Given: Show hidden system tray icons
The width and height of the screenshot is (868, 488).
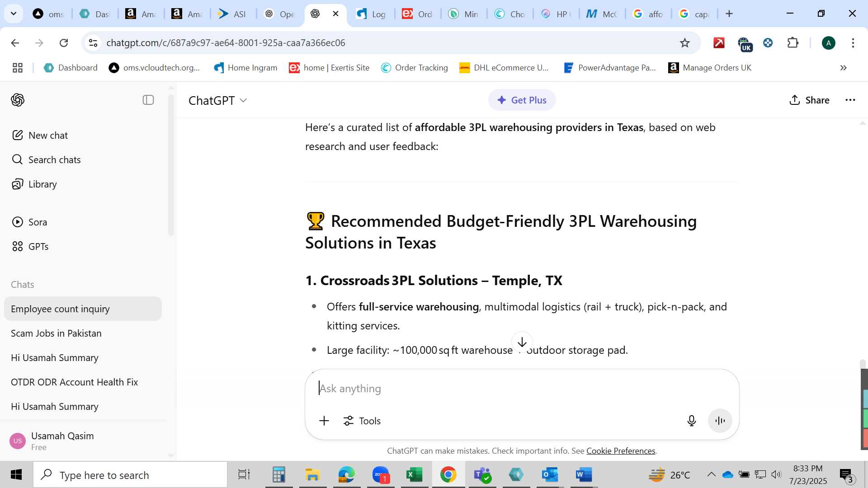Looking at the screenshot, I should click(711, 474).
